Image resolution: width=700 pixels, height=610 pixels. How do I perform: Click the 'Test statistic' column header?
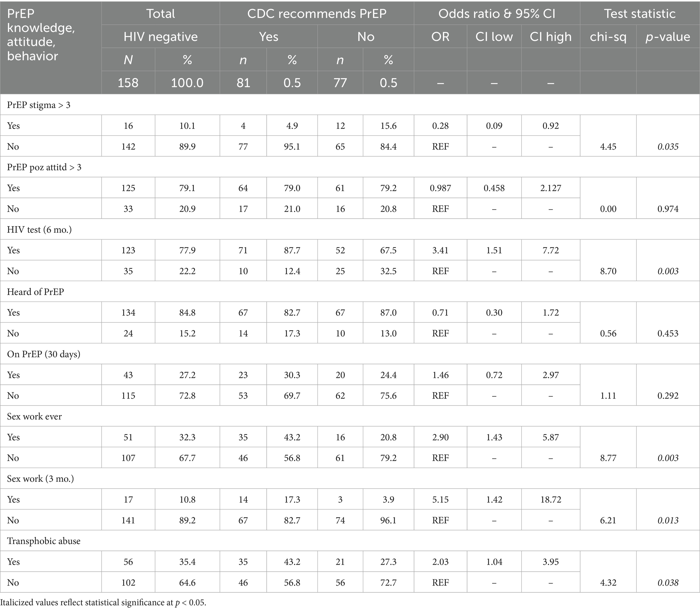pos(640,14)
